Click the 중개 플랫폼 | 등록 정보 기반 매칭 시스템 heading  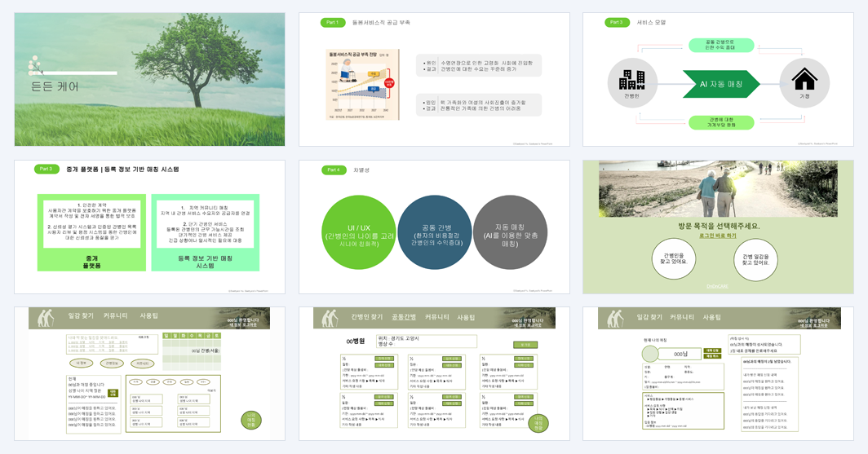pos(122,170)
